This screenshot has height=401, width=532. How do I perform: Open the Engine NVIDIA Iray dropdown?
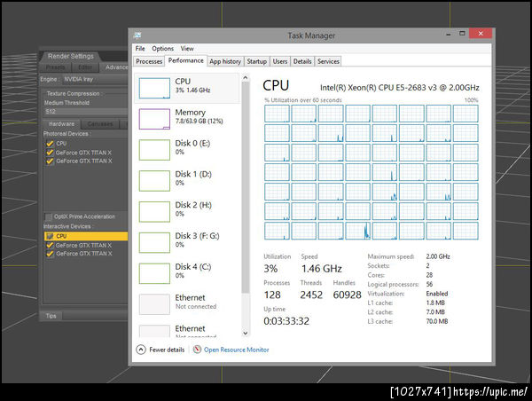click(x=95, y=79)
